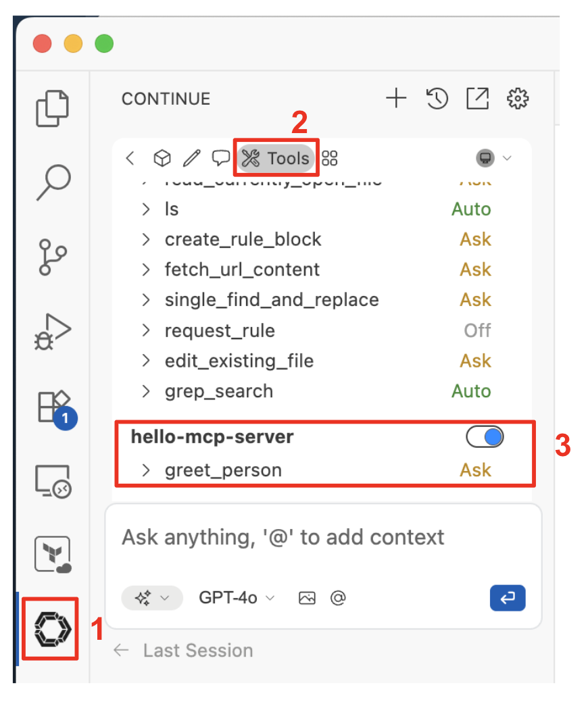The width and height of the screenshot is (588, 704).
Task: Expand the grep_search tool
Action: [x=145, y=391]
